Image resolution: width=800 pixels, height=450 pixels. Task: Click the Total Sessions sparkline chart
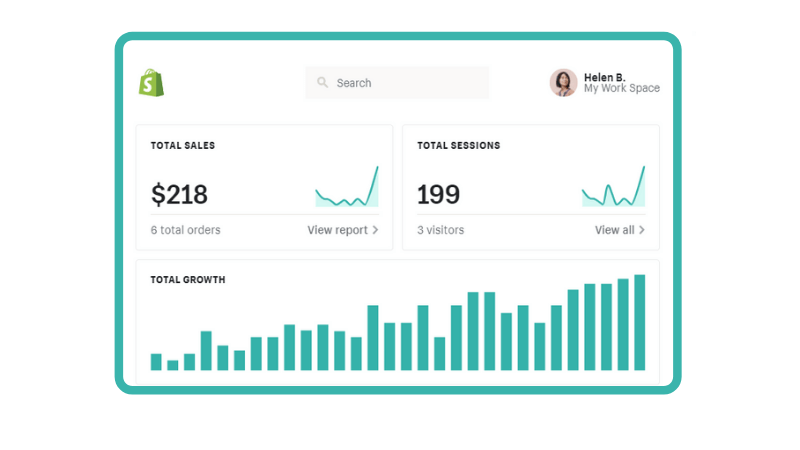pyautogui.click(x=613, y=189)
